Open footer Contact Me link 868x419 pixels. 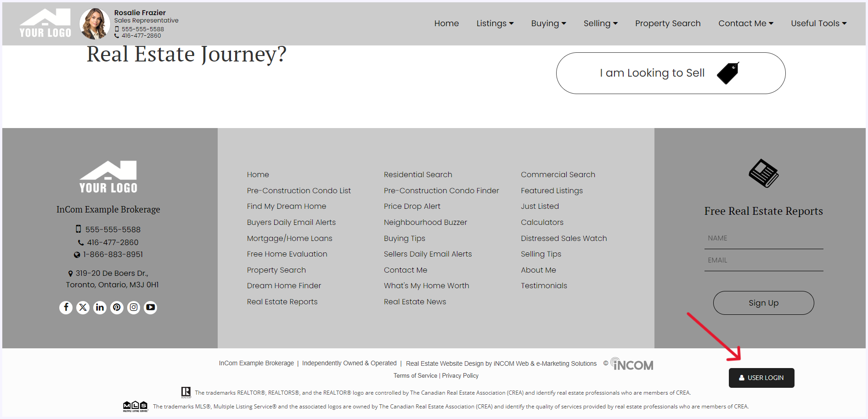tap(406, 270)
